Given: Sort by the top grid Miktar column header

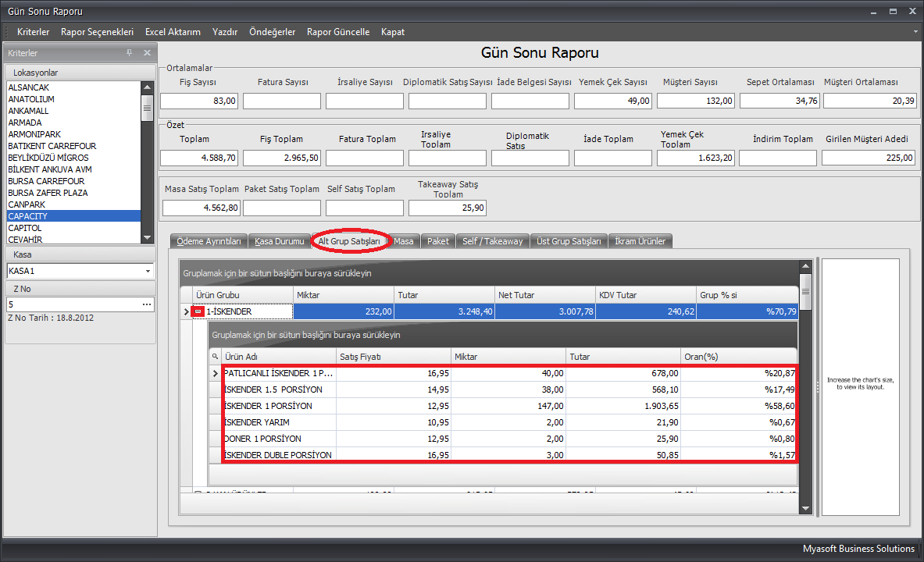Looking at the screenshot, I should click(344, 294).
